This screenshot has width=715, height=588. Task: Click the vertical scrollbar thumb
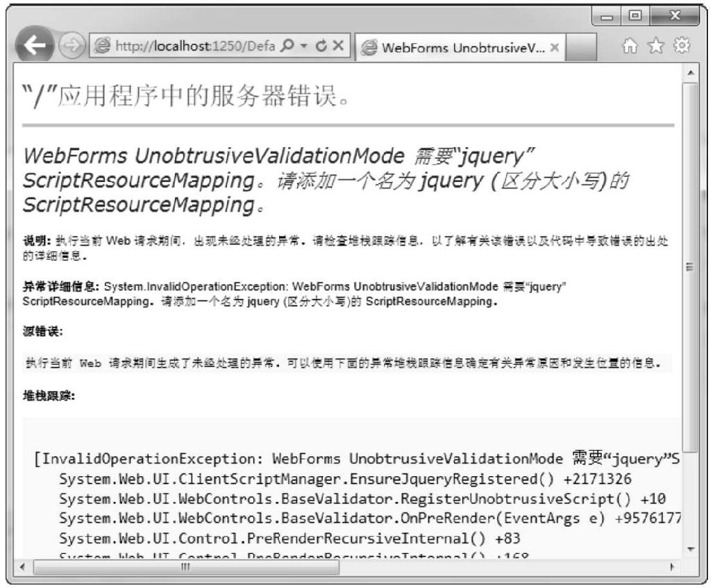coord(691,267)
